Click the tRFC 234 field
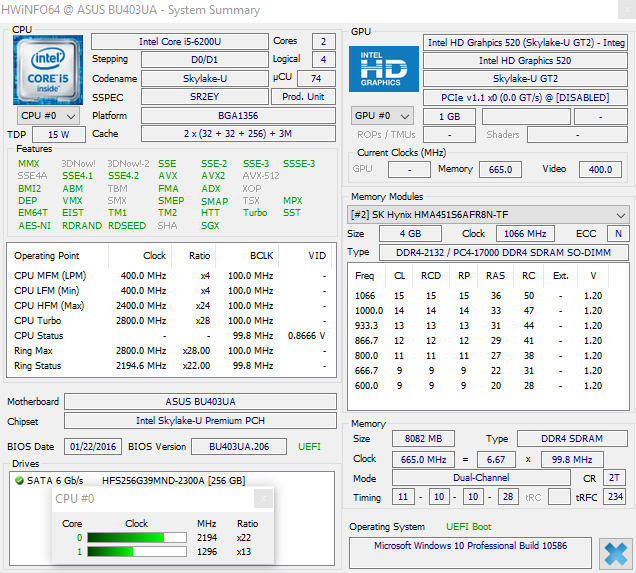The height and width of the screenshot is (573, 636). coord(615,497)
